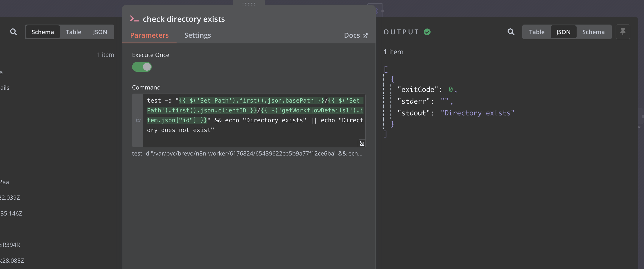Open the Settings tab
644x269 pixels.
198,35
